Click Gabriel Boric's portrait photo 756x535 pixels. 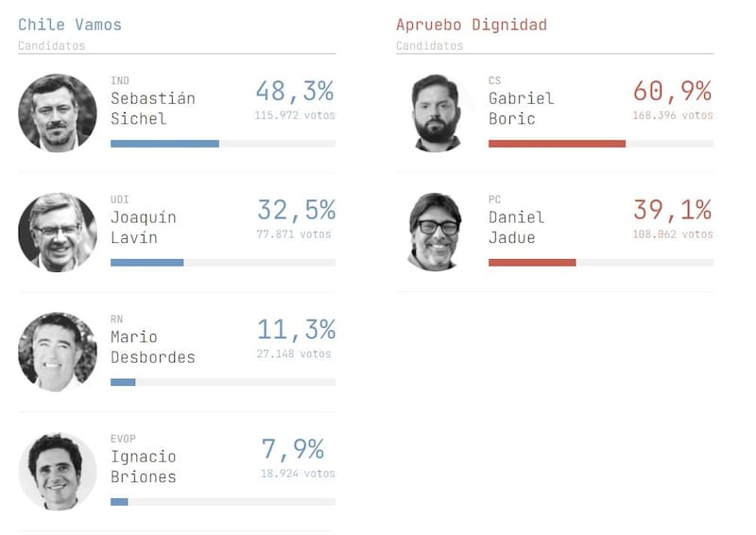[x=436, y=113]
